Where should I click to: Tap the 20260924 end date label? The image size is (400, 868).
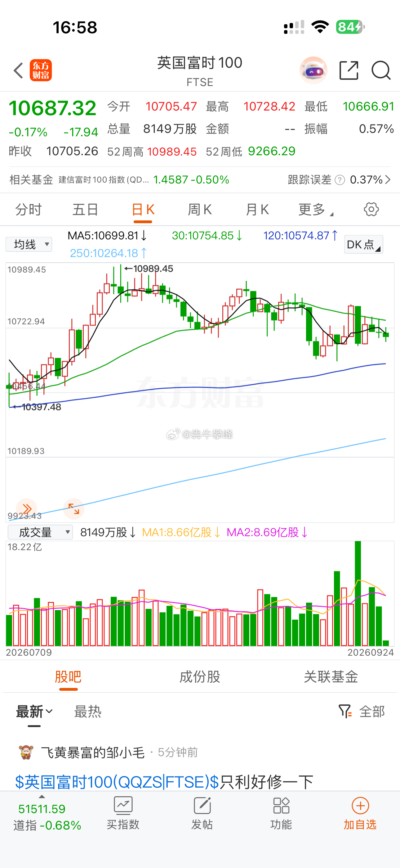(x=370, y=653)
